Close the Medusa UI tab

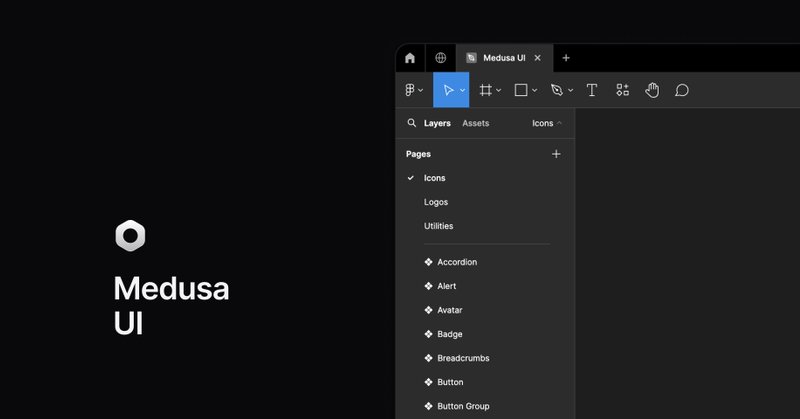click(x=537, y=58)
